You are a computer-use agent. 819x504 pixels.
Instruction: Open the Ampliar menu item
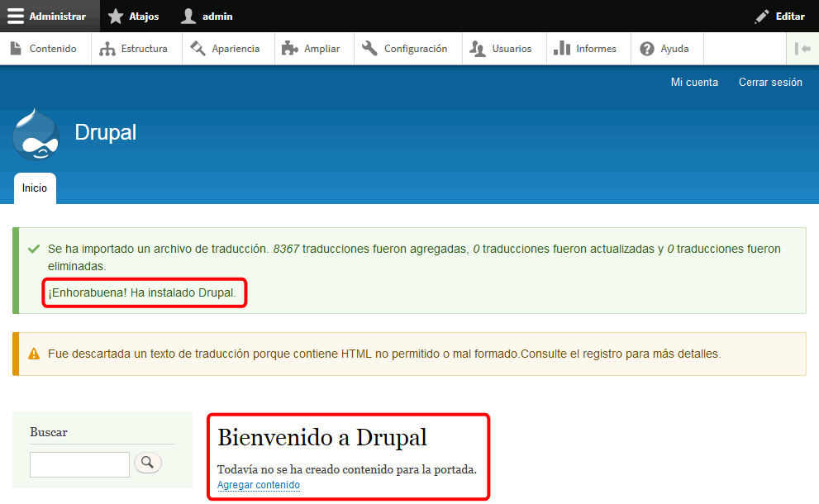pos(314,49)
